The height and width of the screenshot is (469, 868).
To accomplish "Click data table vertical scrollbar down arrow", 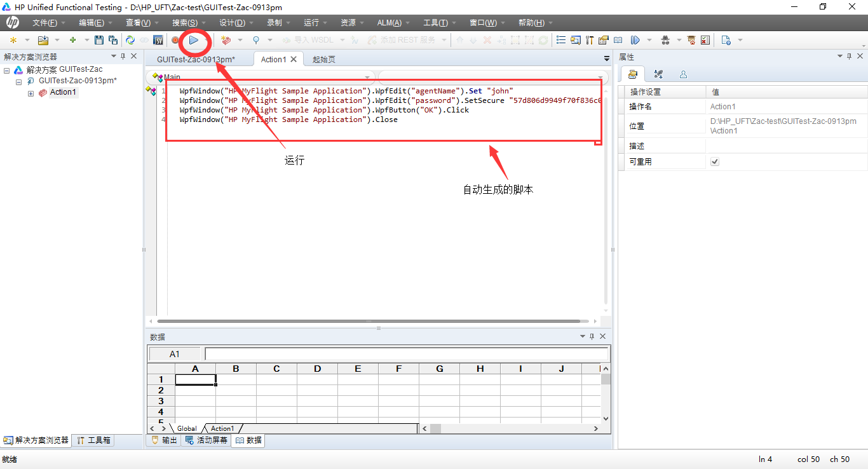I will click(606, 419).
